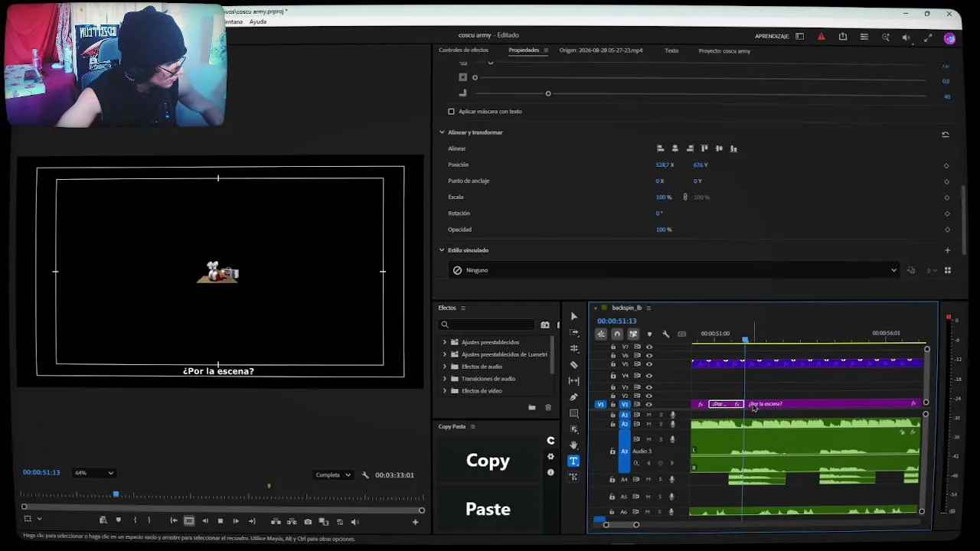
Task: Open the Completa playback resolution dropdown
Action: coord(333,475)
